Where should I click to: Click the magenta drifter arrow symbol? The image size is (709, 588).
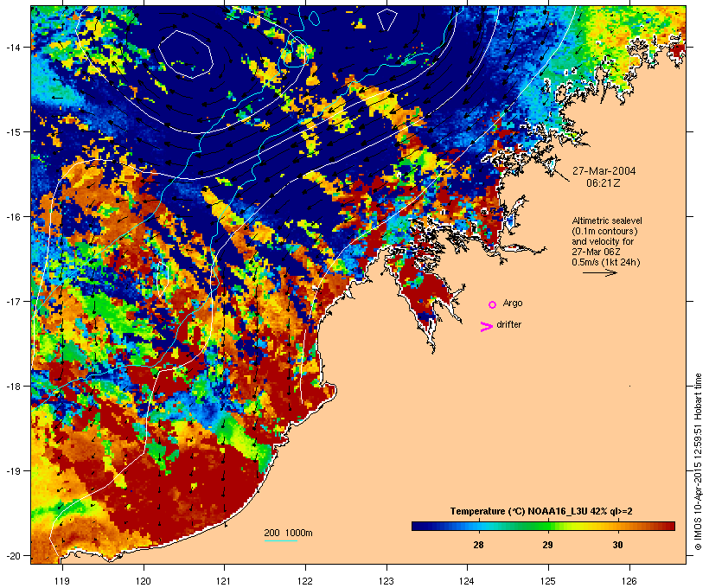pos(486,327)
